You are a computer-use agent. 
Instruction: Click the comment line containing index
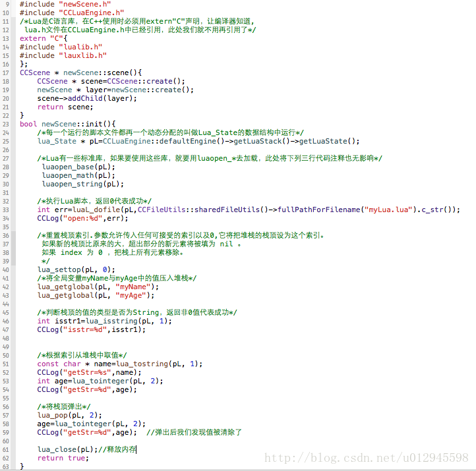click(x=113, y=253)
